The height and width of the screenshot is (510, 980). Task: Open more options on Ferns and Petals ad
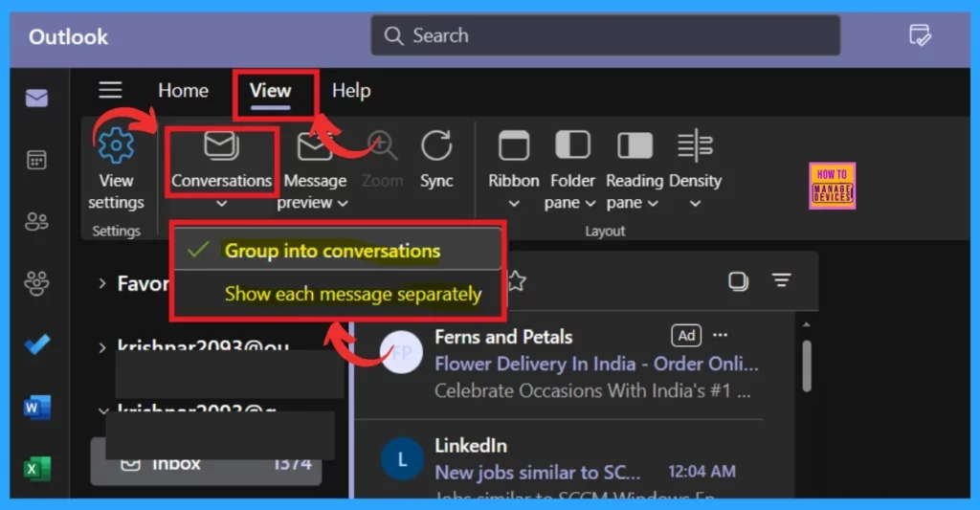[720, 335]
